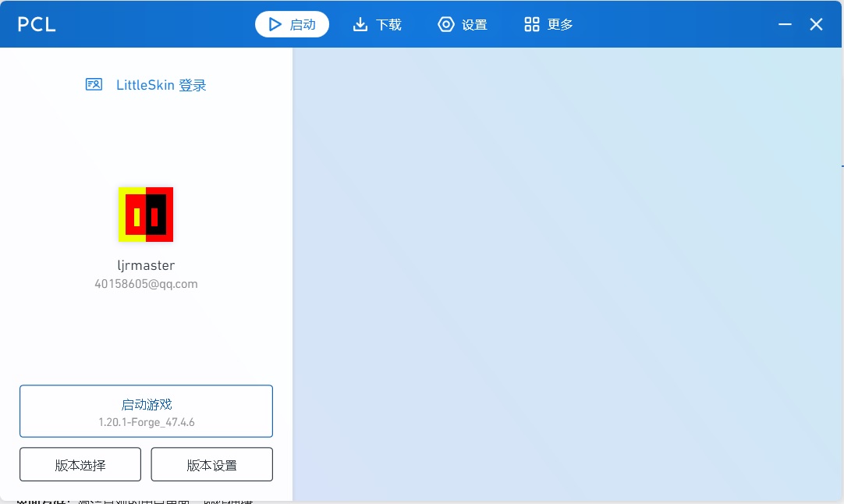Click the LittleSkin ID-card icon
Image resolution: width=844 pixels, height=504 pixels.
(x=94, y=84)
